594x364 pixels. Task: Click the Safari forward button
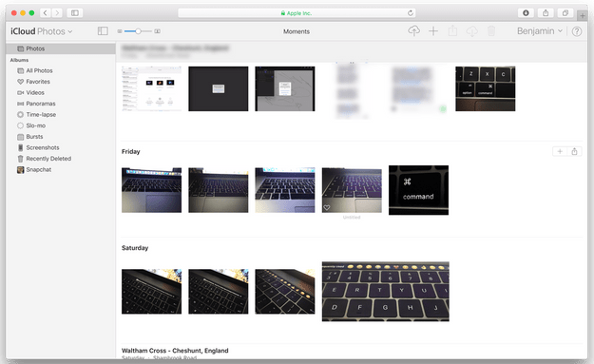[57, 13]
